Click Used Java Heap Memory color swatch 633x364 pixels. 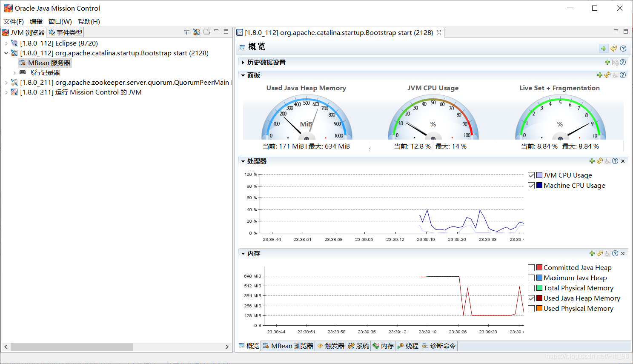click(539, 298)
